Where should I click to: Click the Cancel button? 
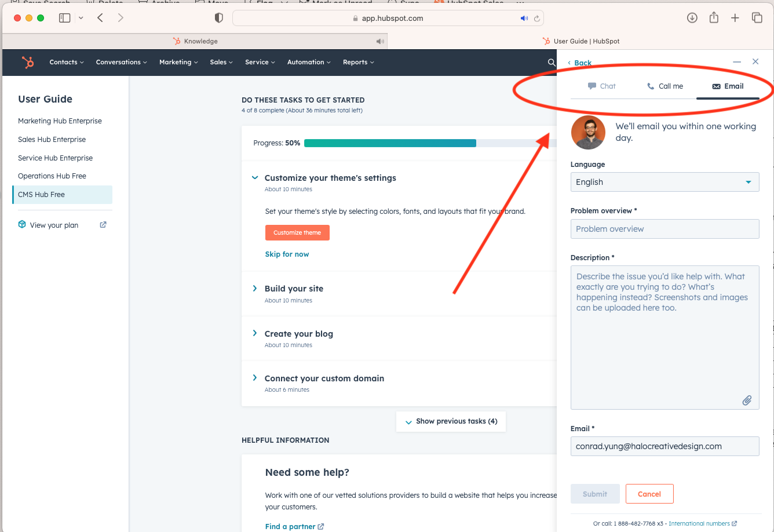coord(649,494)
